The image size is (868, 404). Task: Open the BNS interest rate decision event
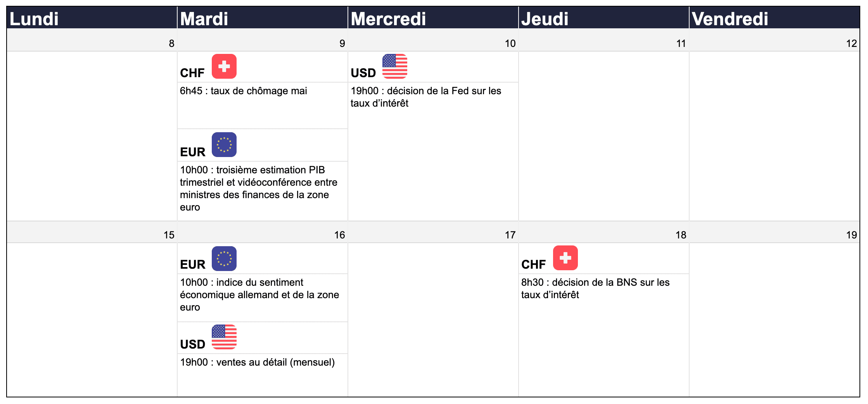click(595, 288)
